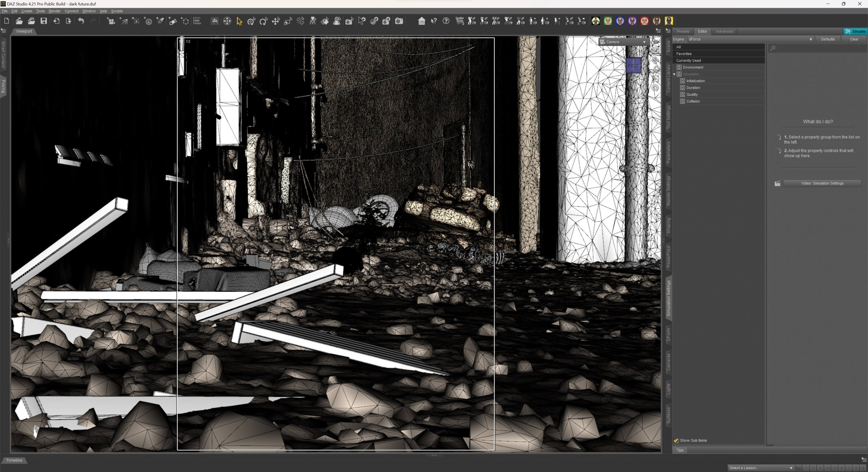This screenshot has width=868, height=472.
Task: Open the Render Settings side tab
Action: [x=669, y=191]
